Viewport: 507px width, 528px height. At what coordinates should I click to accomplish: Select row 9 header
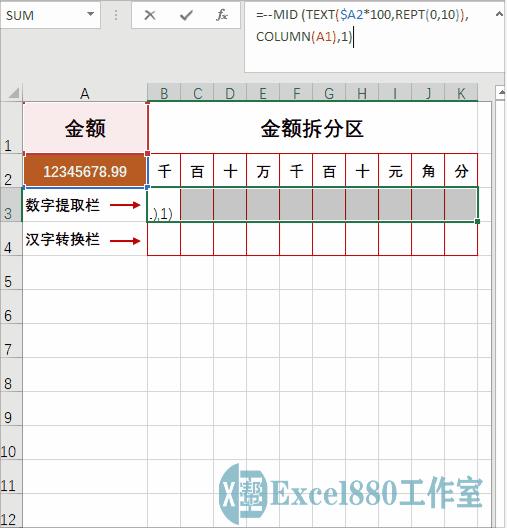tap(11, 409)
